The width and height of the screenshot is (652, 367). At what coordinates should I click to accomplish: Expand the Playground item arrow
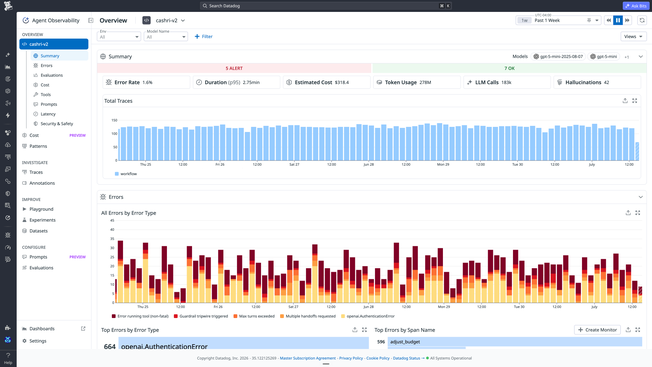[x=24, y=209]
